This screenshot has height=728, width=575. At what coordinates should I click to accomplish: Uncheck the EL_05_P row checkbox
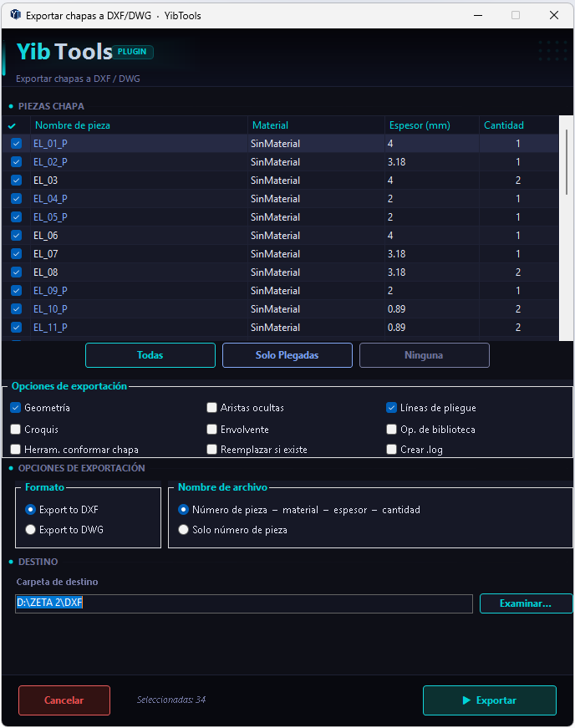(16, 216)
